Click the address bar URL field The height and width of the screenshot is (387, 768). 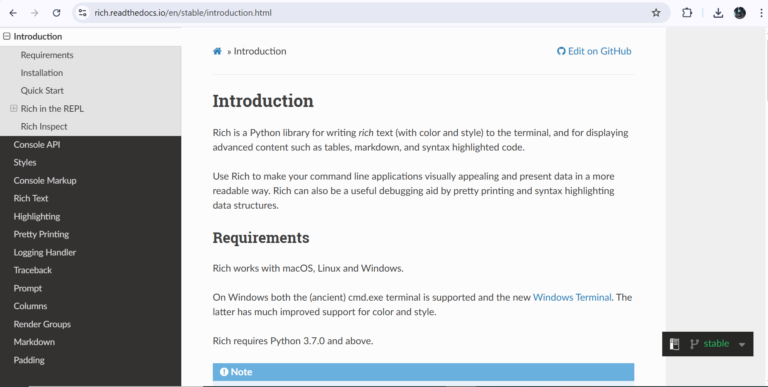[x=371, y=13]
